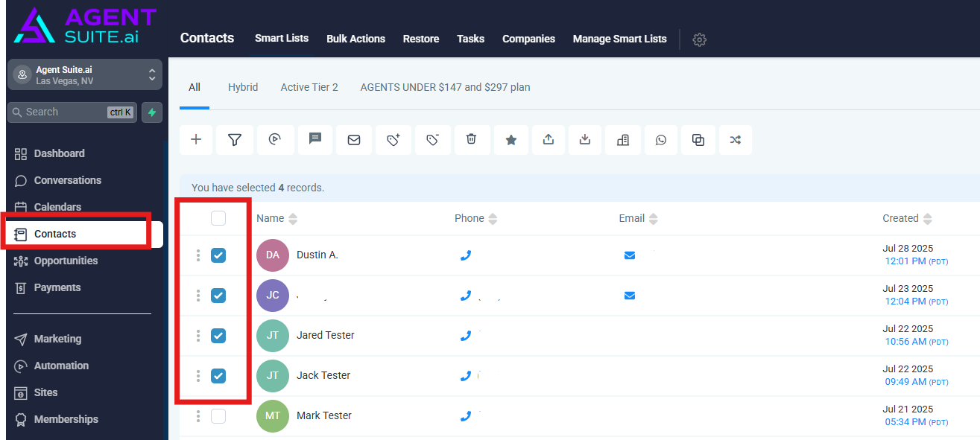Open Calendars in sidebar
The height and width of the screenshot is (440, 980).
[57, 207]
